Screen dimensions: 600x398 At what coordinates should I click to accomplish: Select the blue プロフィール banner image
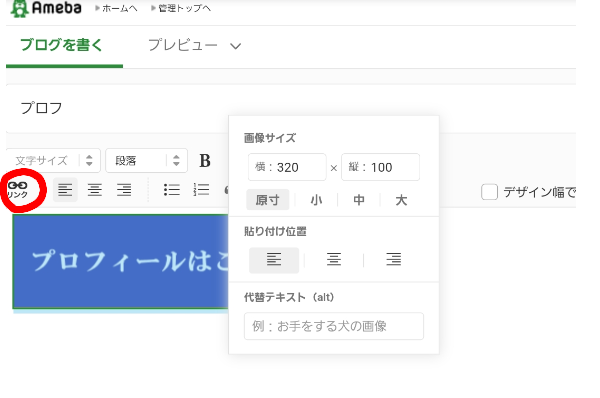pos(121,262)
